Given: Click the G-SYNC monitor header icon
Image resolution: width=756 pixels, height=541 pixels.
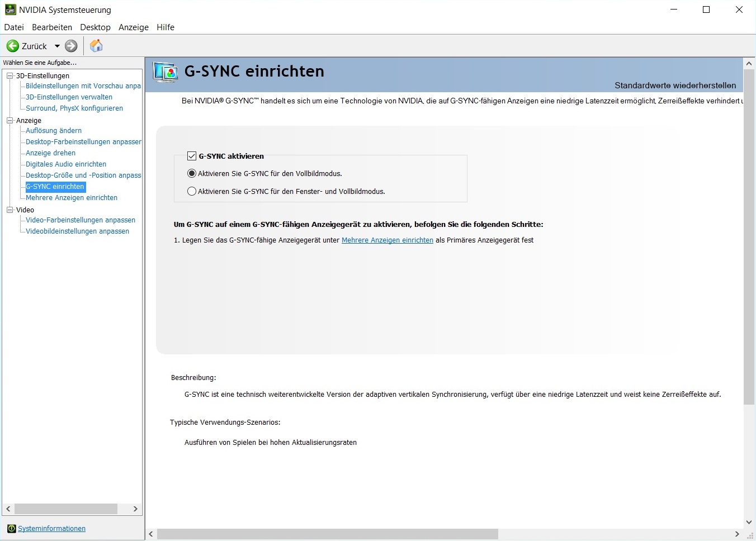Looking at the screenshot, I should [x=166, y=72].
